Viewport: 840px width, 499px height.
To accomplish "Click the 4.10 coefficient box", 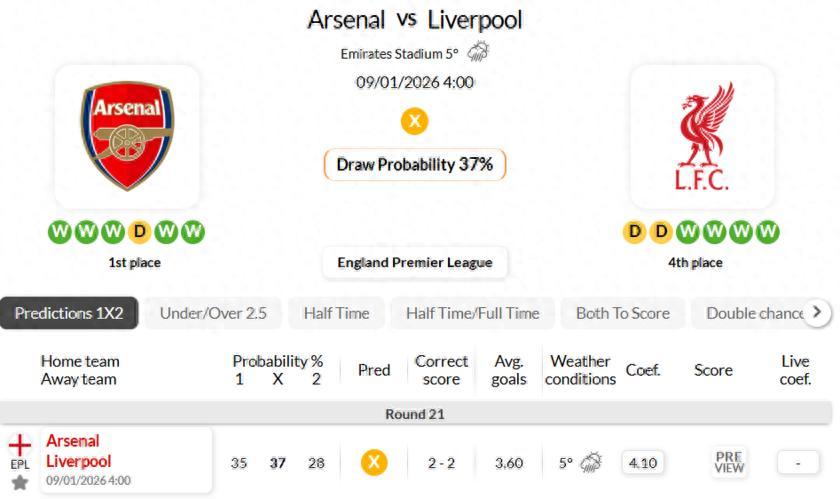I will pyautogui.click(x=641, y=462).
